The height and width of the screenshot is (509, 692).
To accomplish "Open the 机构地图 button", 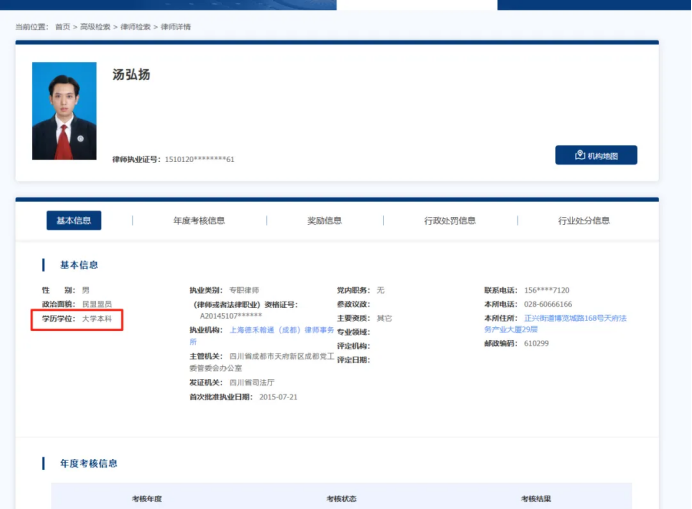I will [x=596, y=156].
